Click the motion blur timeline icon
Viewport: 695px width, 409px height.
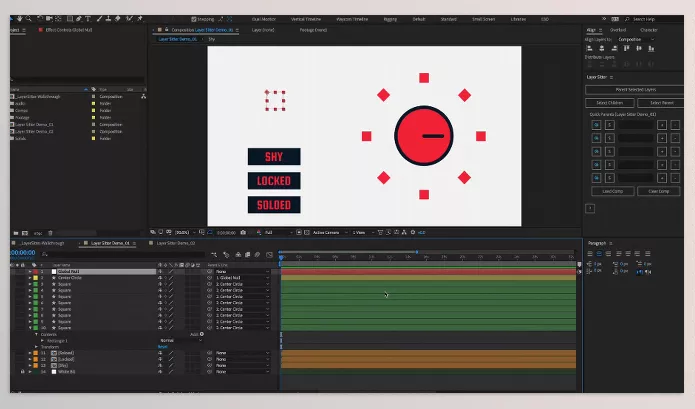(x=257, y=254)
